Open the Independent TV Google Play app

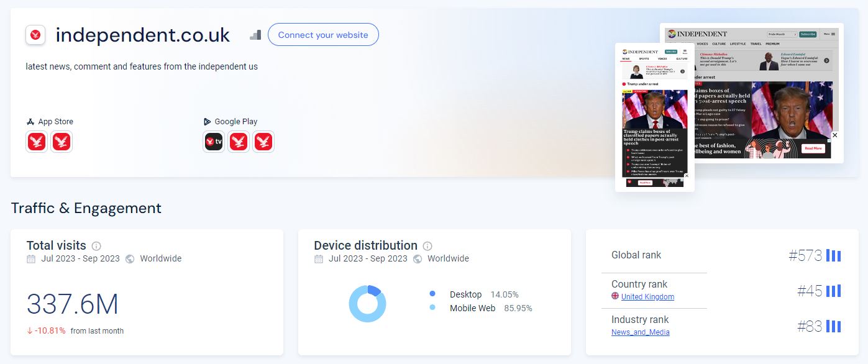[214, 142]
